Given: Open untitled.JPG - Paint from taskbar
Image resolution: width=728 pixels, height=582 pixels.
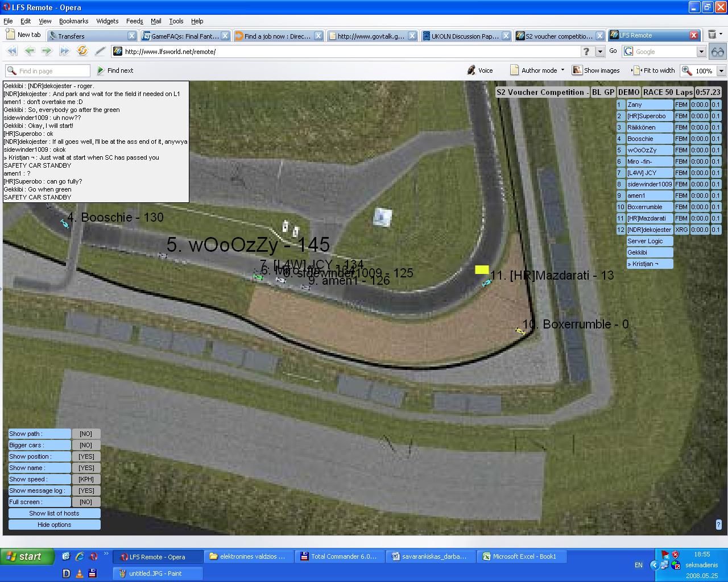Looking at the screenshot, I should click(x=157, y=573).
